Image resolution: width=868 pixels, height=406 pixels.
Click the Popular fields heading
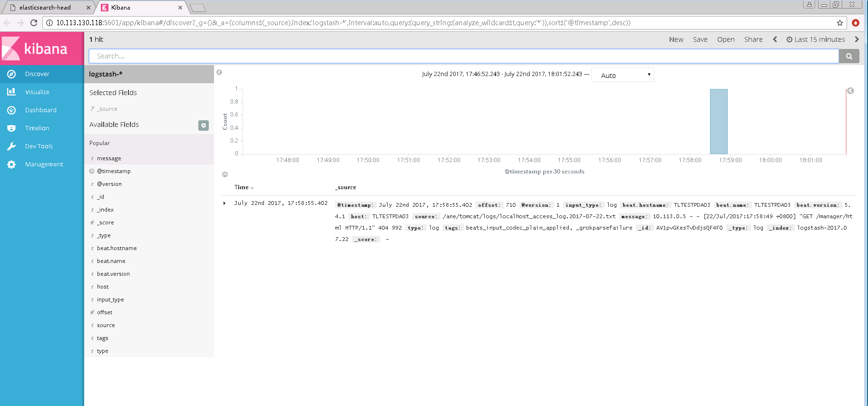[x=99, y=143]
